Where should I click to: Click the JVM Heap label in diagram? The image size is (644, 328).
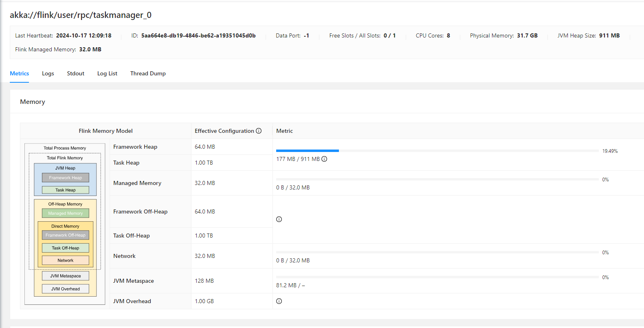(65, 168)
